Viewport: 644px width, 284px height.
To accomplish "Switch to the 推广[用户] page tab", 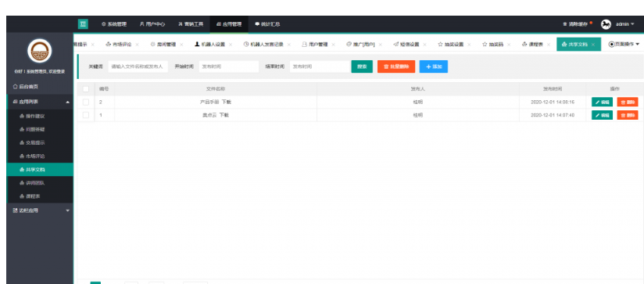I will pyautogui.click(x=360, y=45).
